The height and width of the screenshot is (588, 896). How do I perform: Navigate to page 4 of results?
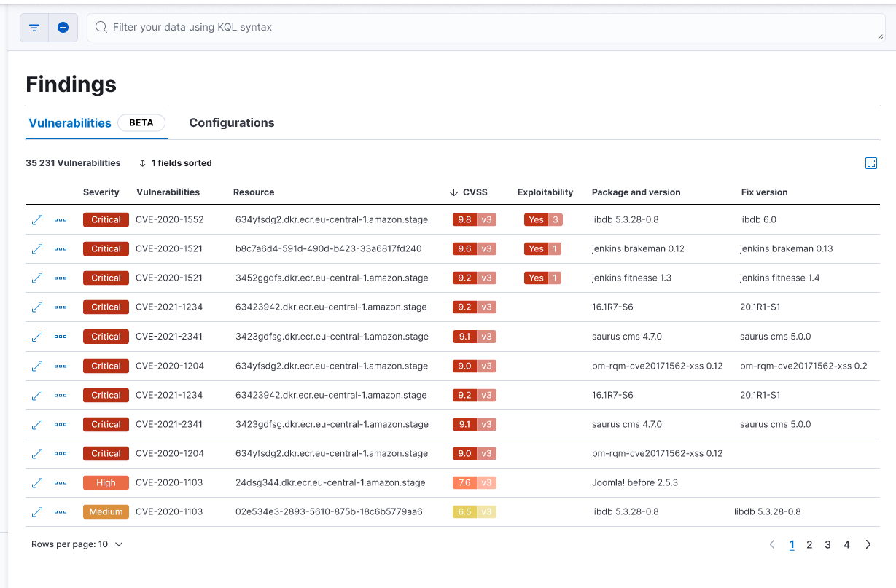click(846, 544)
